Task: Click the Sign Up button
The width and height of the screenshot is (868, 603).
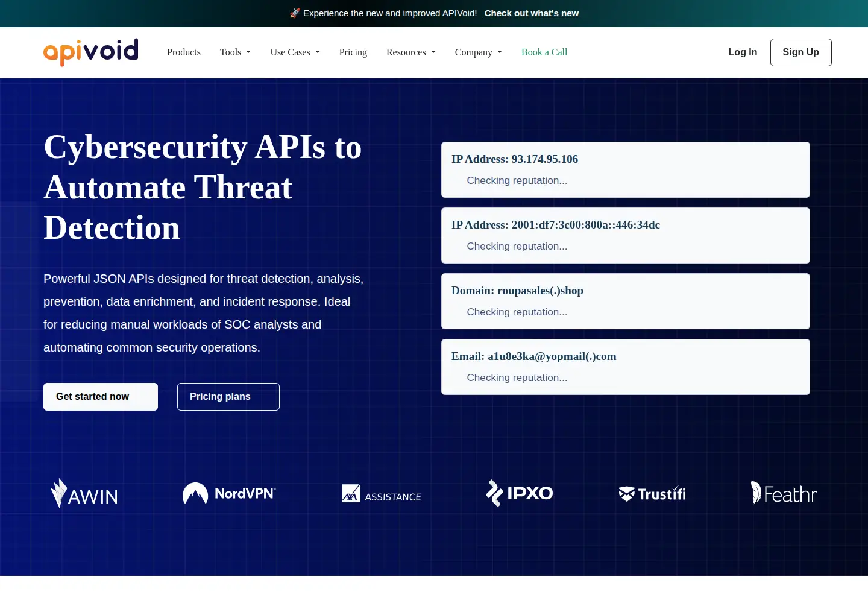Action: (x=801, y=52)
